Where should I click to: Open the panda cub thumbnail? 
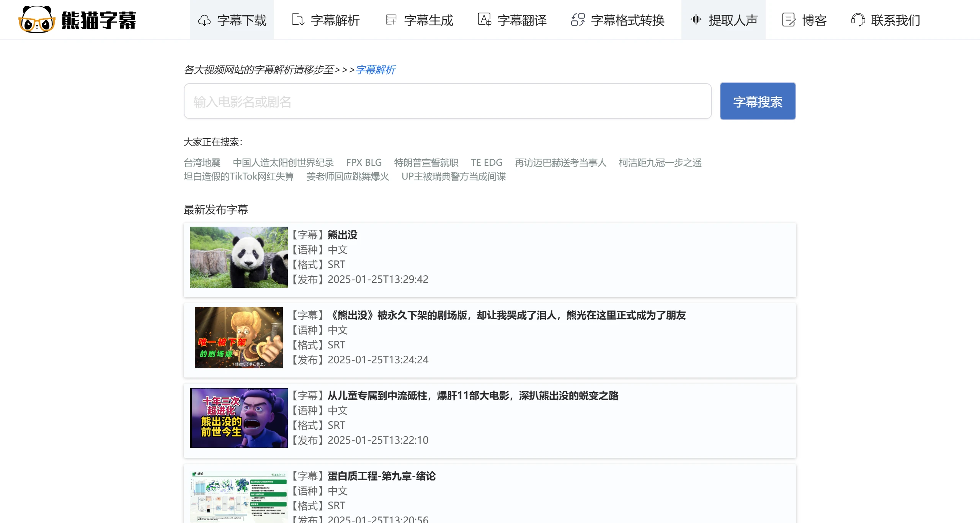click(238, 257)
